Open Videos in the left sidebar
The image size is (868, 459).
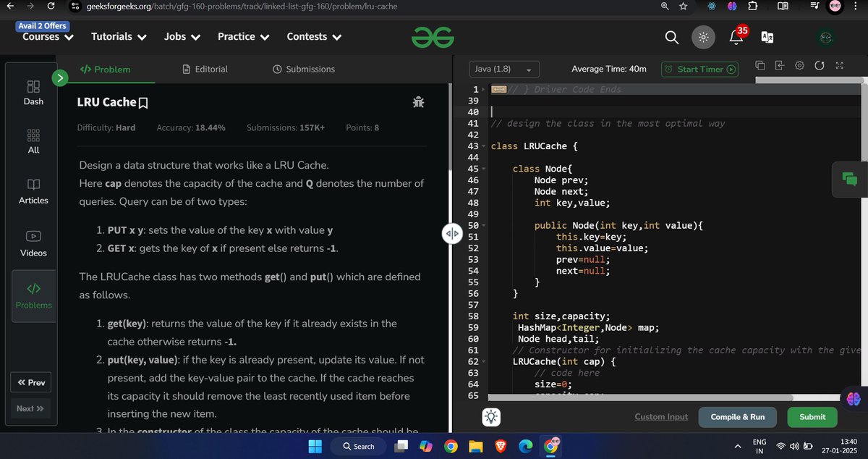coord(33,244)
